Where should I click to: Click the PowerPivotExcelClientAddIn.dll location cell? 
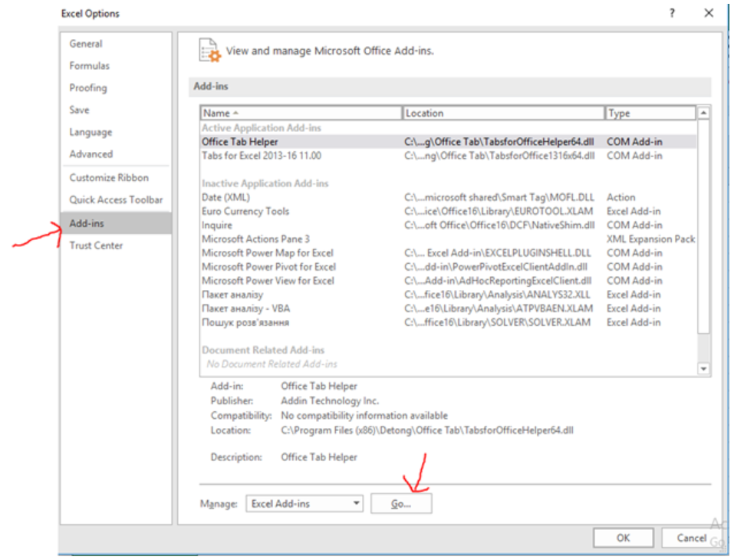click(x=495, y=267)
